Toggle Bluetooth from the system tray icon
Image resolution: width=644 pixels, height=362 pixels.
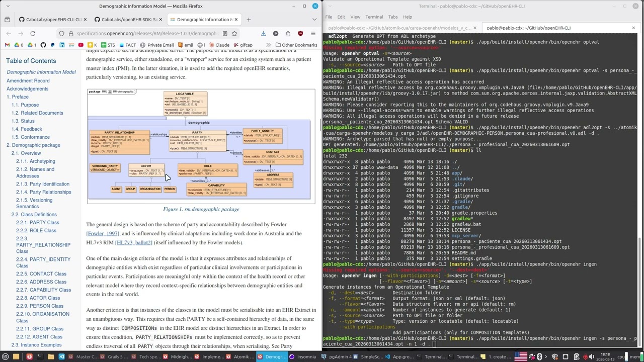(x=539, y=357)
